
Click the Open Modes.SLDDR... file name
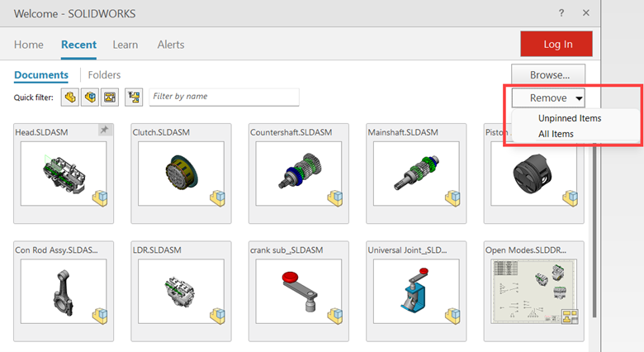tap(526, 250)
